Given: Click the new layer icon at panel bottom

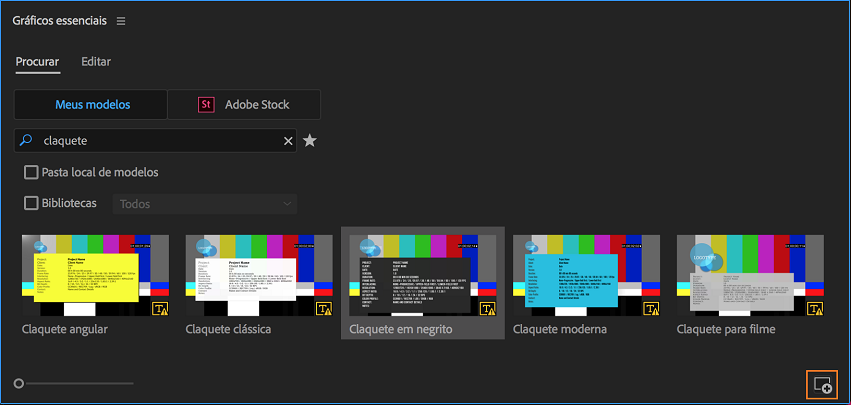Looking at the screenshot, I should pyautogui.click(x=823, y=385).
